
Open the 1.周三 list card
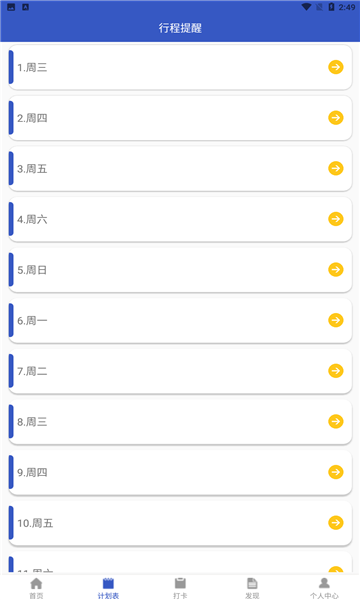(x=180, y=67)
